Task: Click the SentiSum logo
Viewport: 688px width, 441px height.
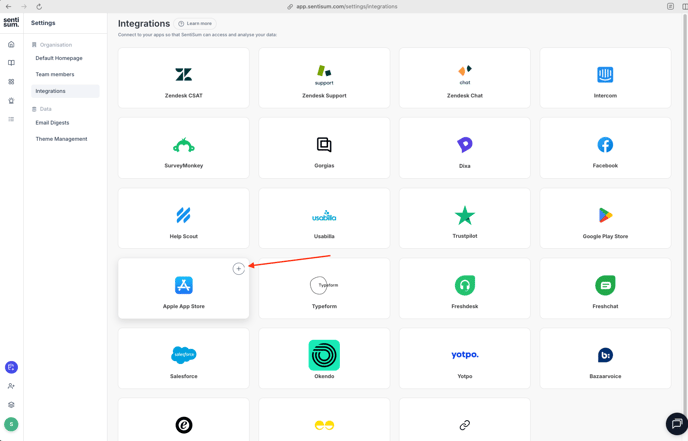Action: [11, 22]
